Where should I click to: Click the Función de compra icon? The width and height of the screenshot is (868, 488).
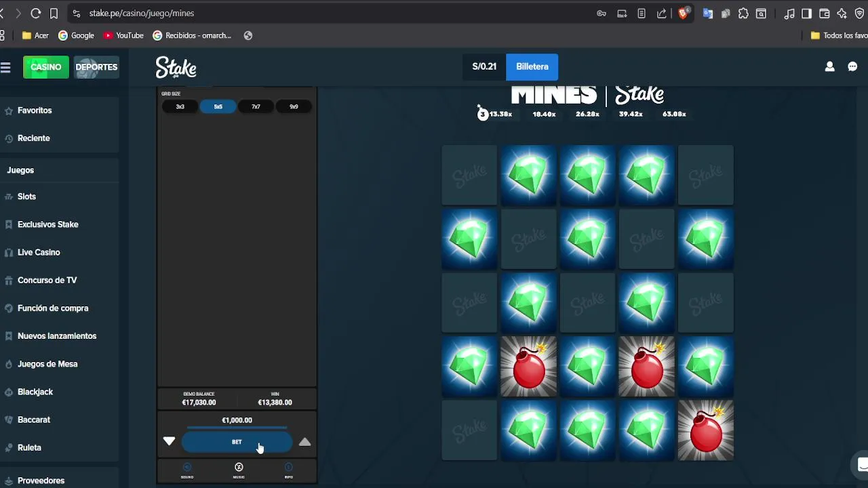[9, 308]
